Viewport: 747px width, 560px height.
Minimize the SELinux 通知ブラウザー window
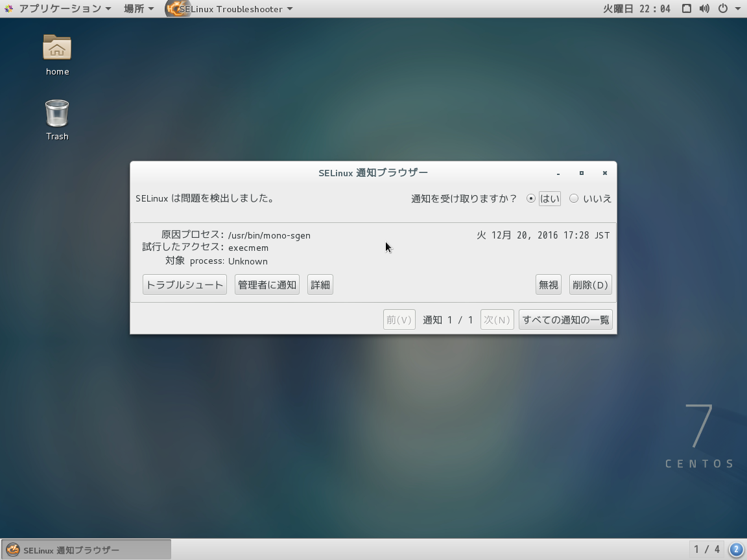point(558,173)
